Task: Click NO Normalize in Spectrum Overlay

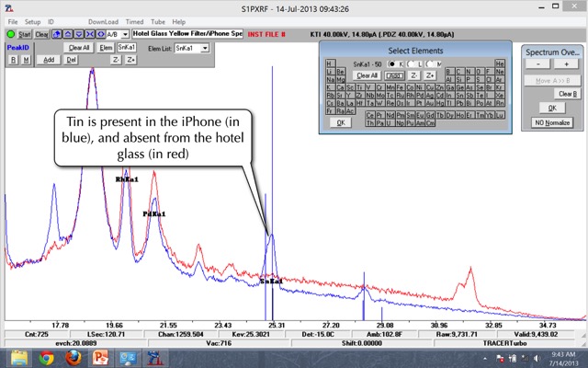Action: coord(552,122)
